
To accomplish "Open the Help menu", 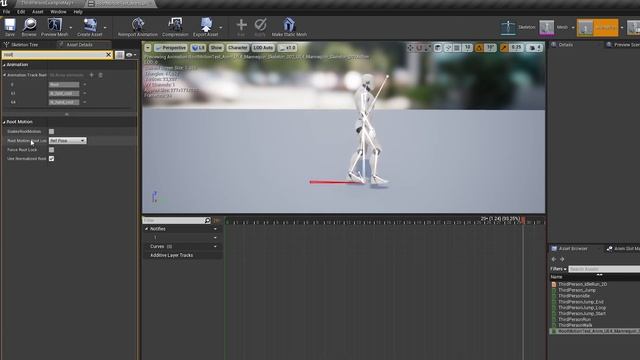I will 78,12.
